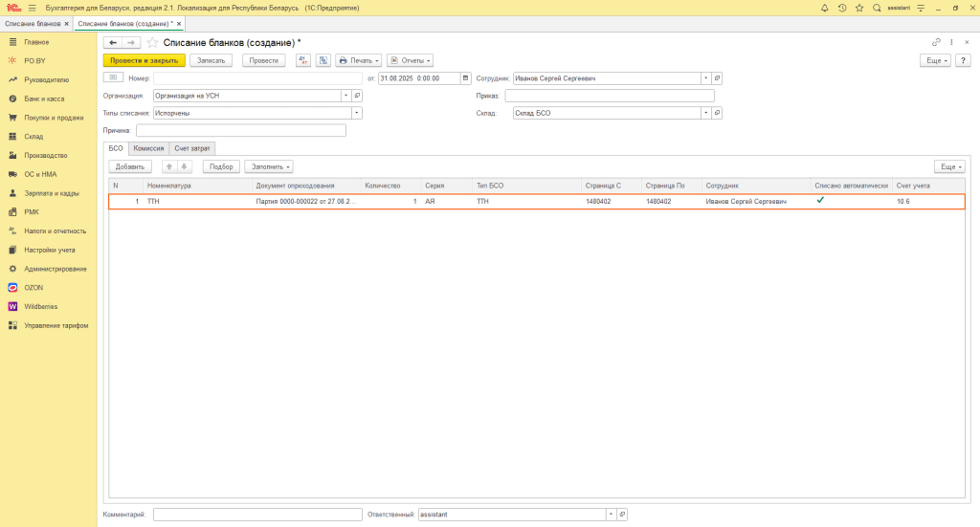Open OZON section
Viewport: 980px width, 527px height.
tap(33, 288)
